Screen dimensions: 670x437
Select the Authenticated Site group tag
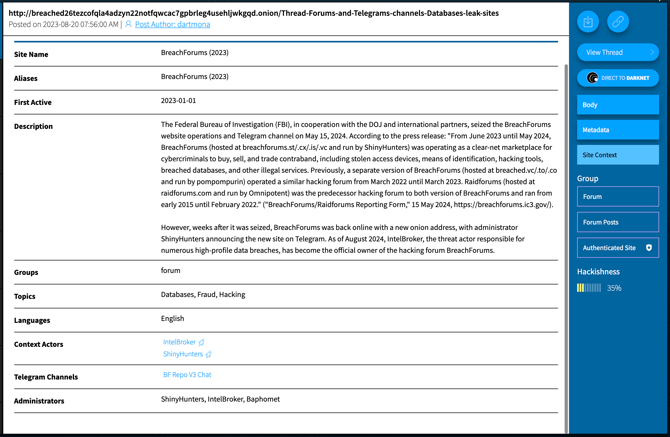(x=617, y=248)
